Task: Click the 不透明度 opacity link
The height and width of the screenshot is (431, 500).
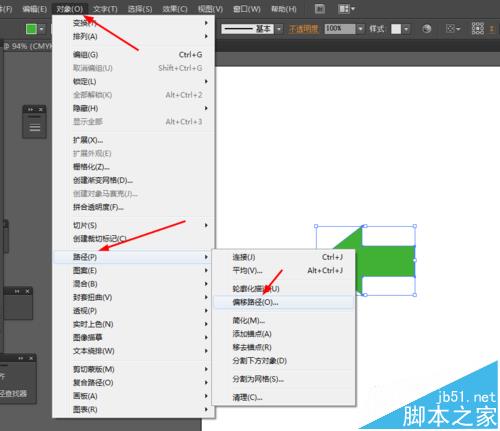Action: [x=303, y=29]
